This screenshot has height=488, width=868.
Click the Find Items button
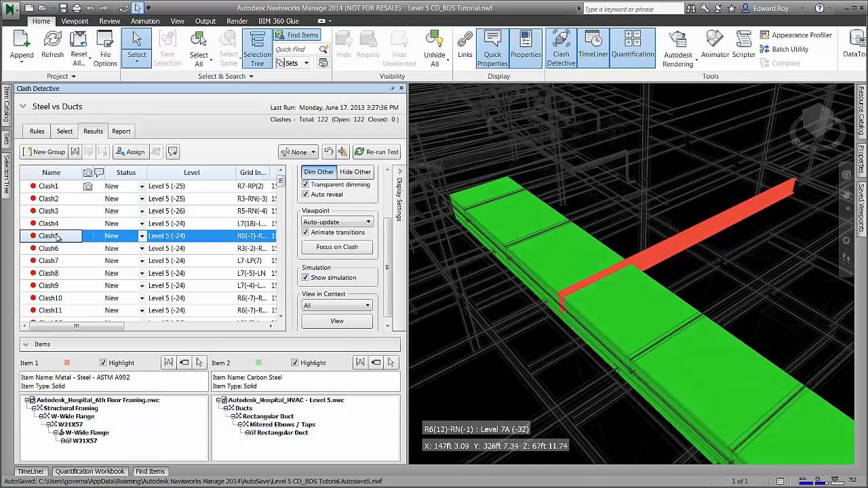point(297,35)
